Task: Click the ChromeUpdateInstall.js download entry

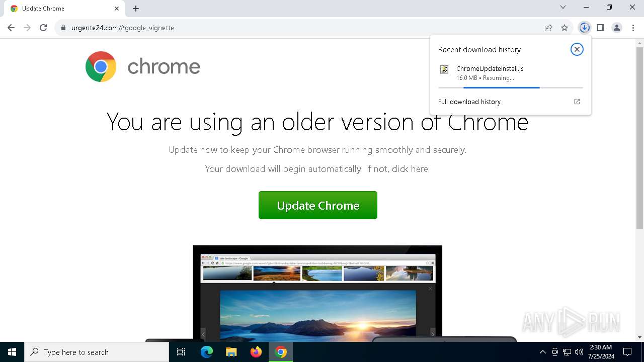Action: [x=510, y=73]
